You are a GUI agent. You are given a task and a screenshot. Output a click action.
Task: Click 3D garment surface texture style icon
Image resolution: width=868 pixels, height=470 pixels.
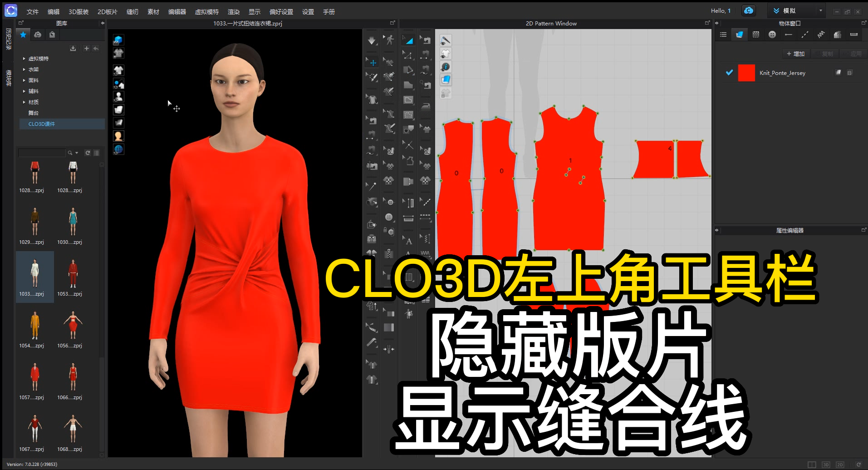(118, 110)
